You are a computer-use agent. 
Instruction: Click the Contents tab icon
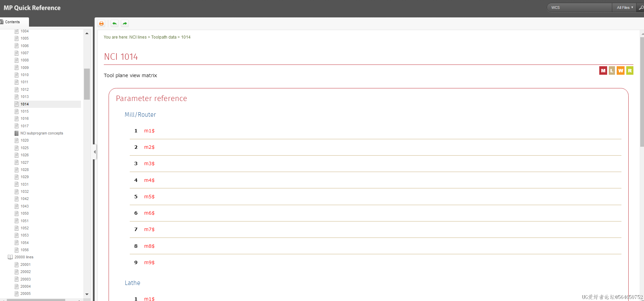point(2,22)
